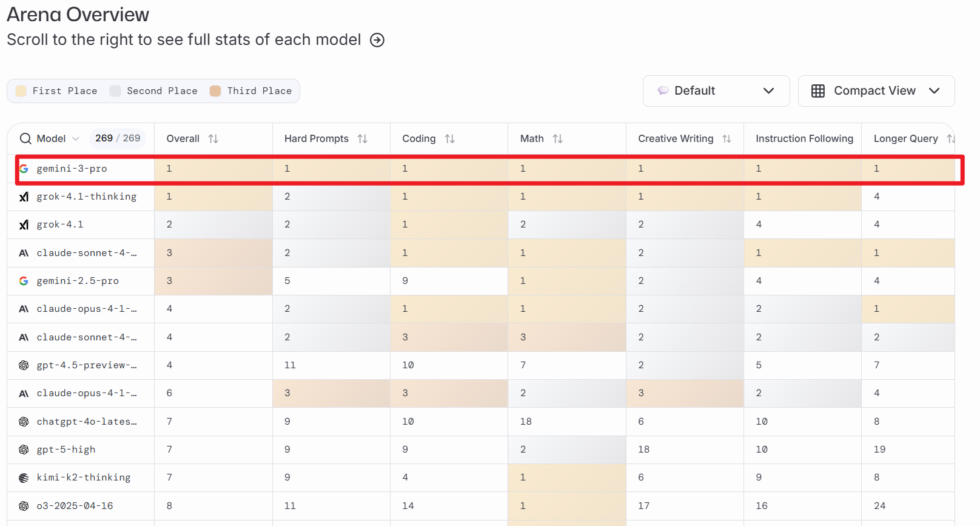Screen dimensions: 980x526
Task: Click the First Place color swatch
Action: (x=21, y=91)
